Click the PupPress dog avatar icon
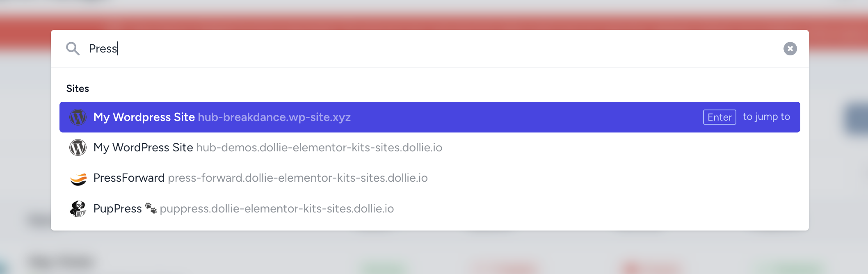Viewport: 868px width, 274px height. (x=78, y=209)
